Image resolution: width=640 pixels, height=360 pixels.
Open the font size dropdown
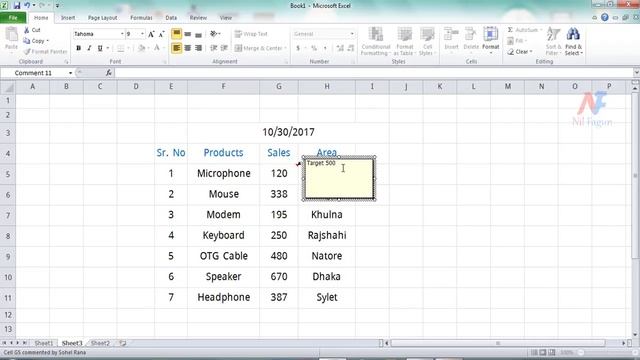click(x=142, y=34)
